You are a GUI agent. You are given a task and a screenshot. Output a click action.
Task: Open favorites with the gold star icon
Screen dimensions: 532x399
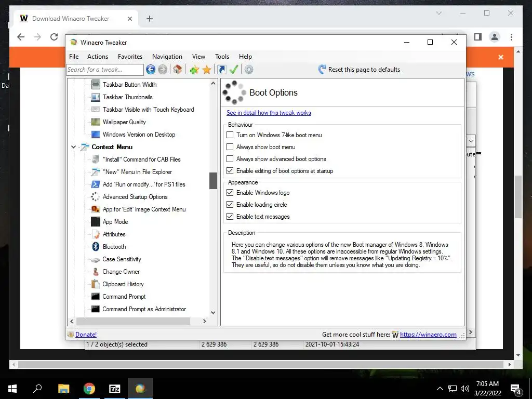point(207,70)
